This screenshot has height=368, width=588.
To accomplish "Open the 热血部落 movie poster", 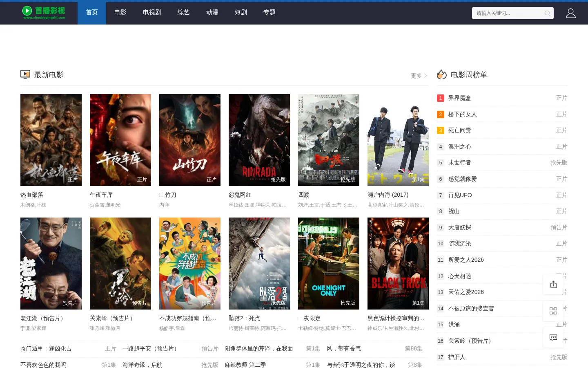I will click(51, 140).
